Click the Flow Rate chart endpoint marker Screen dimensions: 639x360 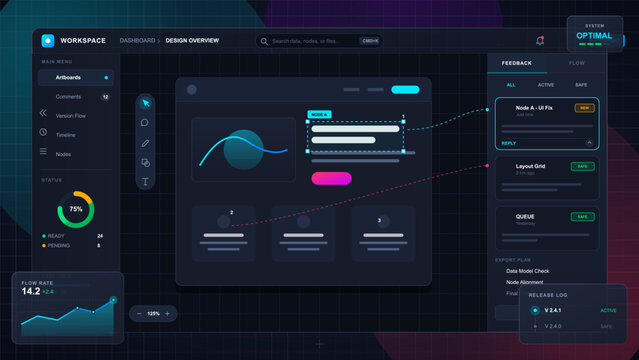(x=113, y=300)
